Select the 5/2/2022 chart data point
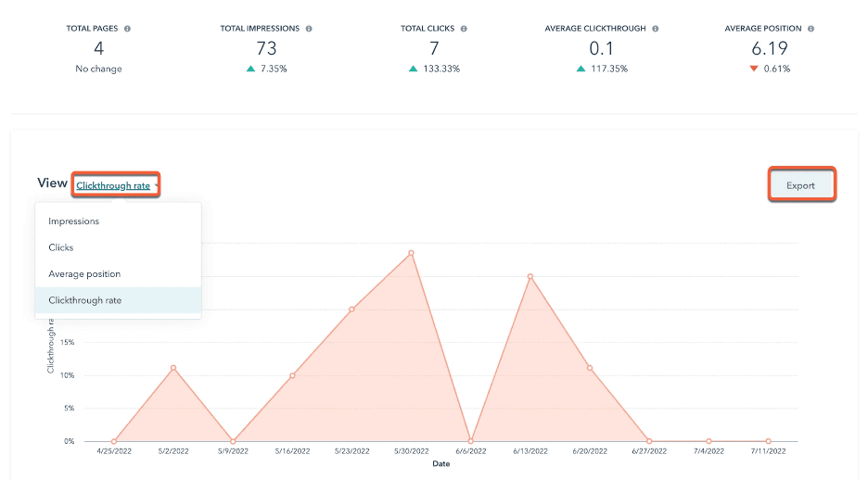 click(x=173, y=368)
